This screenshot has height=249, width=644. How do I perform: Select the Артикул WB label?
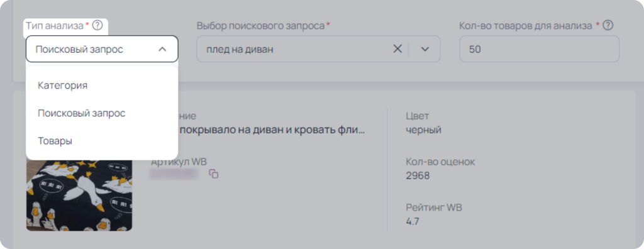tap(179, 162)
